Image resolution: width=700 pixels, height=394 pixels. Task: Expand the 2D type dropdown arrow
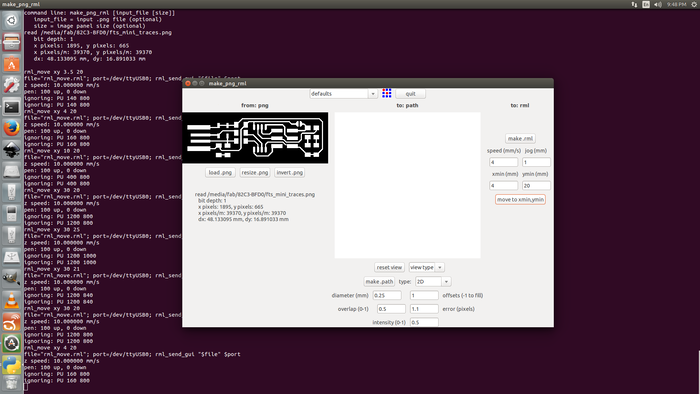pyautogui.click(x=446, y=282)
